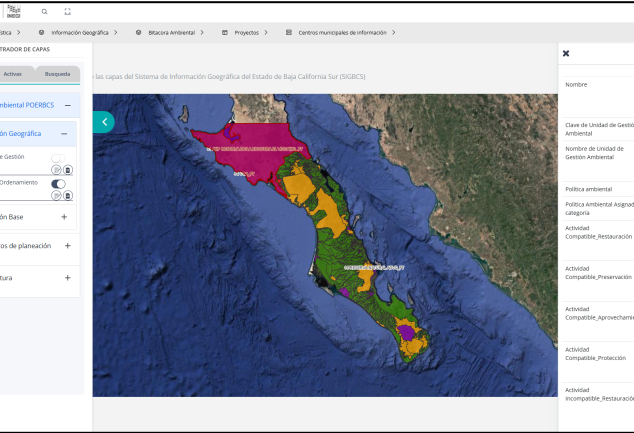Collapse layer panel with teal arrow
Viewport: 634px width, 433px height.
(104, 122)
